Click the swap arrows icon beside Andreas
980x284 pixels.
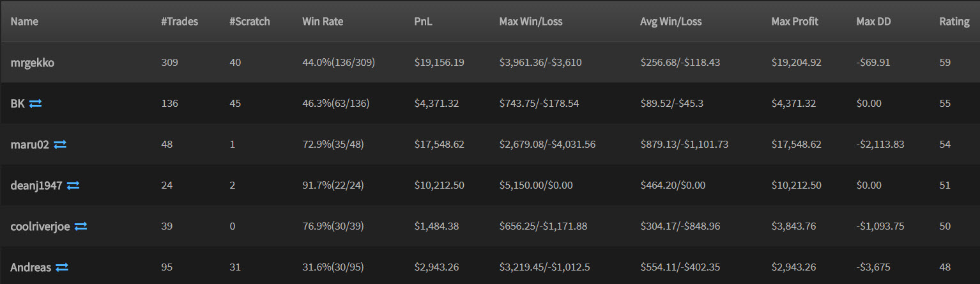pos(61,267)
